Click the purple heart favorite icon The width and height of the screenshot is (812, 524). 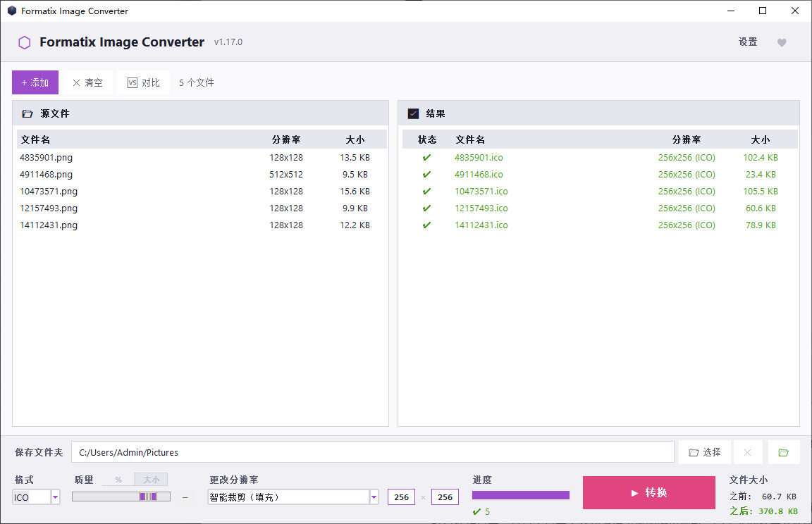782,42
